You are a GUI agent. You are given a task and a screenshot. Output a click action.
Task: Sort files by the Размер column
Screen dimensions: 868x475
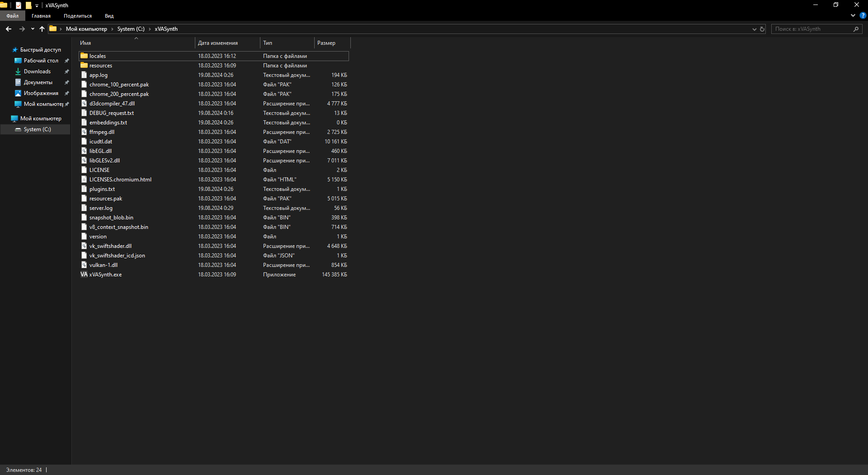pos(332,43)
